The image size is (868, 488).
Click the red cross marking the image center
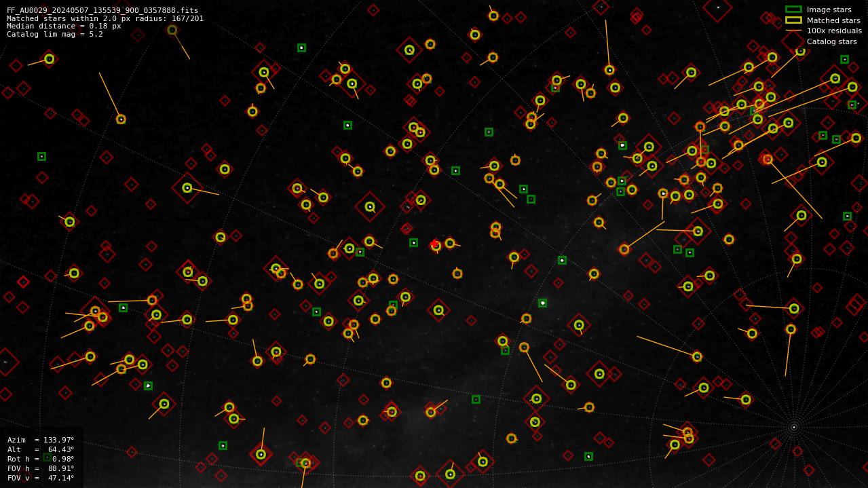(x=434, y=244)
